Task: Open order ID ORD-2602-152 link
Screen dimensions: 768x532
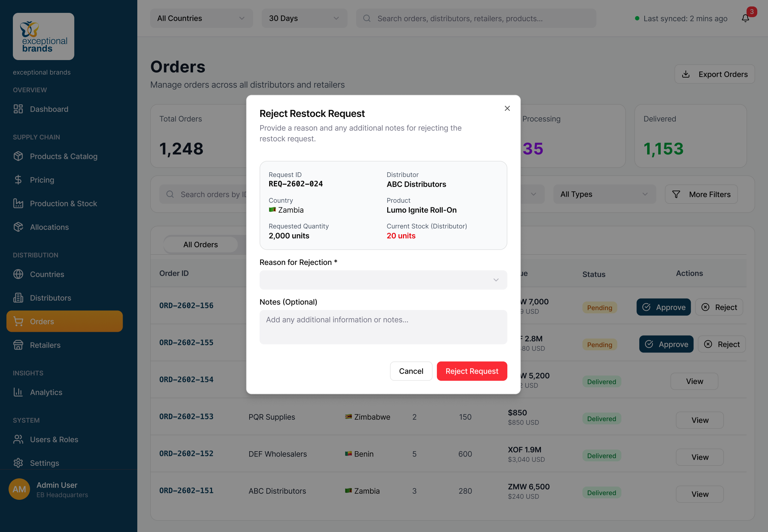Action: point(186,454)
